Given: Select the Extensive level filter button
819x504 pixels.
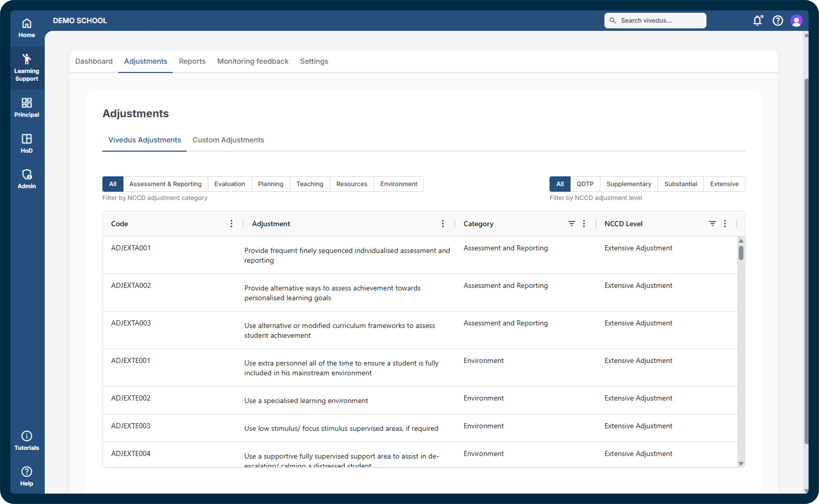Looking at the screenshot, I should 724,184.
